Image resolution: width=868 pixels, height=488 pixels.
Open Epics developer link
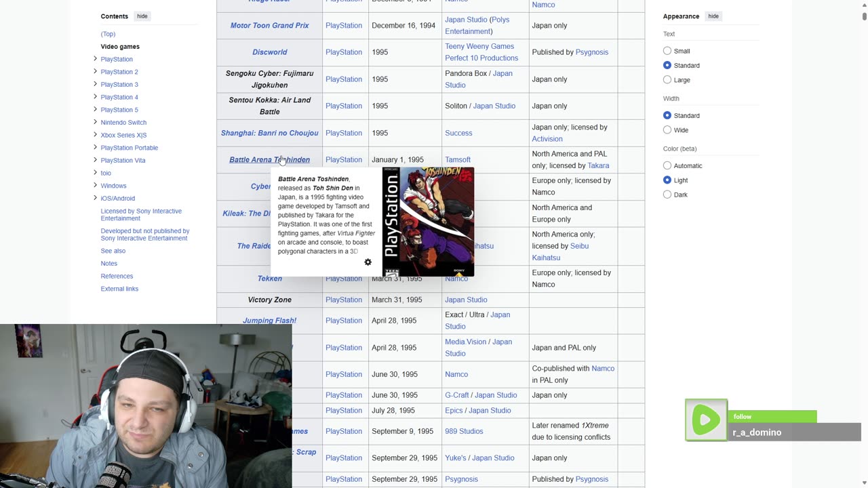454,411
